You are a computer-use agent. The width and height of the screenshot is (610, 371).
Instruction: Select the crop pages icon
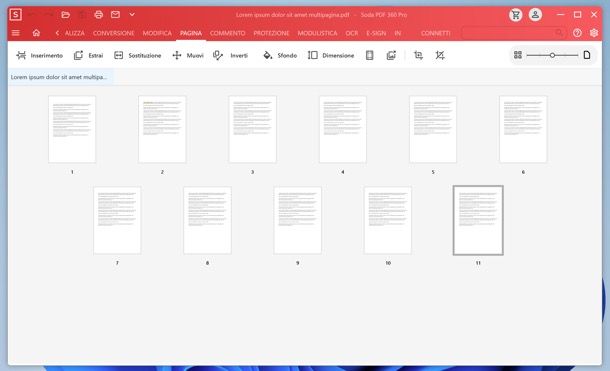point(418,56)
